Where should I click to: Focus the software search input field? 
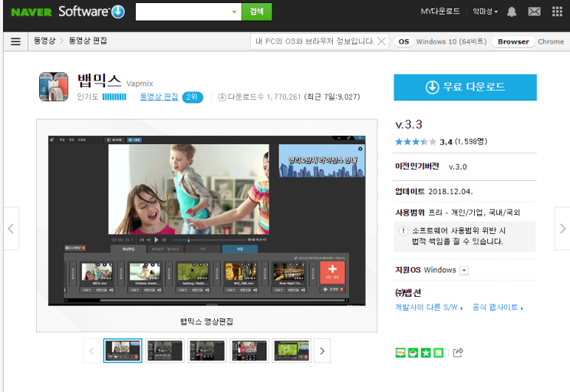tap(183, 12)
